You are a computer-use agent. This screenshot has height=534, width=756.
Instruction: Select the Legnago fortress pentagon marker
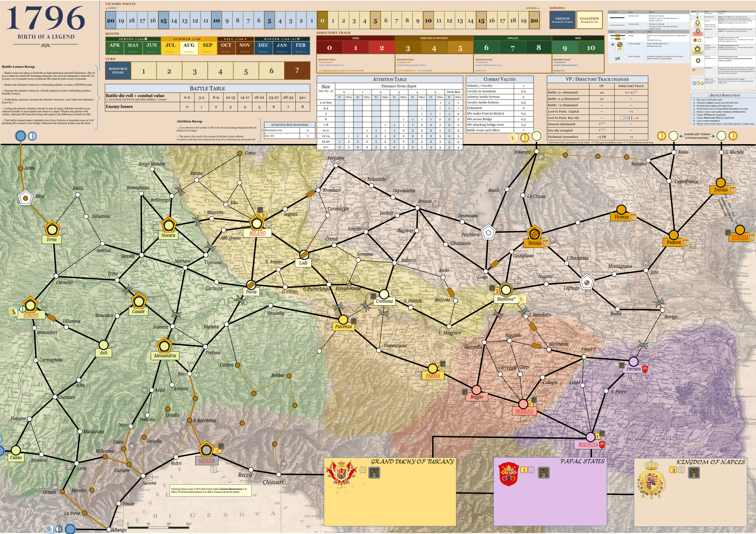click(x=587, y=282)
